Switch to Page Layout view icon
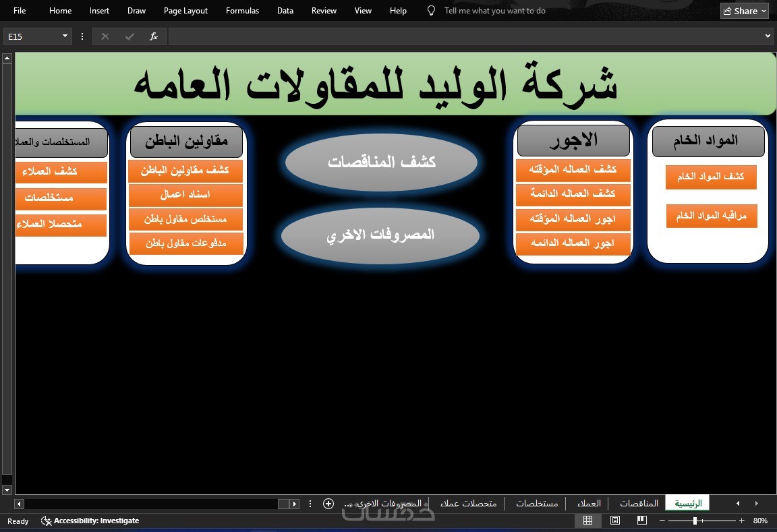This screenshot has height=532, width=777. coord(615,520)
